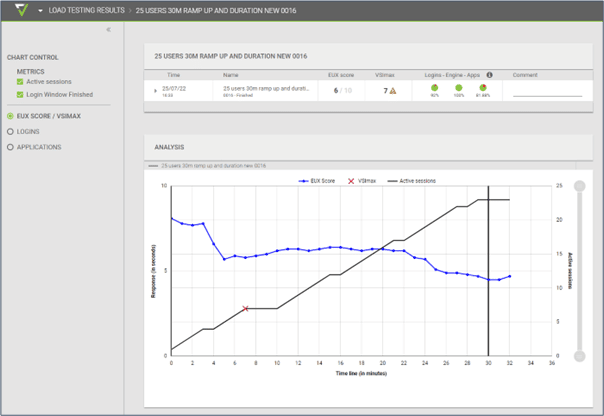Image resolution: width=604 pixels, height=416 pixels.
Task: Click the Logins 92% pie indicator
Action: pos(435,88)
